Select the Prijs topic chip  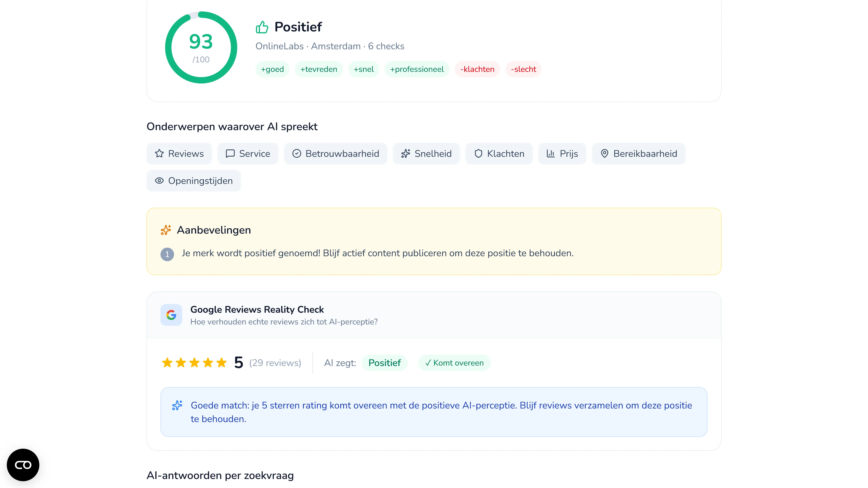[x=562, y=154]
